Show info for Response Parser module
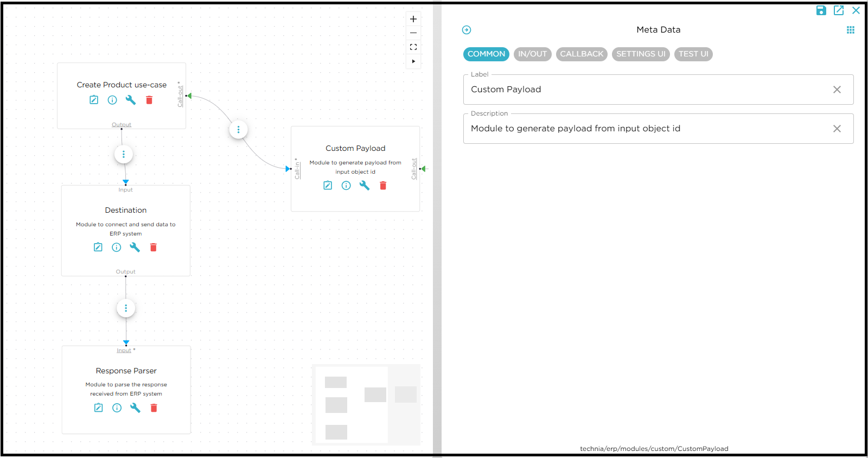Screen dimensions: 868x458 [x=117, y=408]
